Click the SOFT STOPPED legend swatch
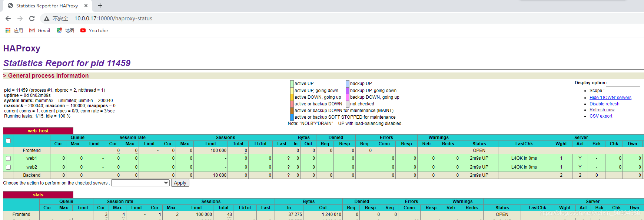The width and height of the screenshot is (644, 220). (x=292, y=117)
